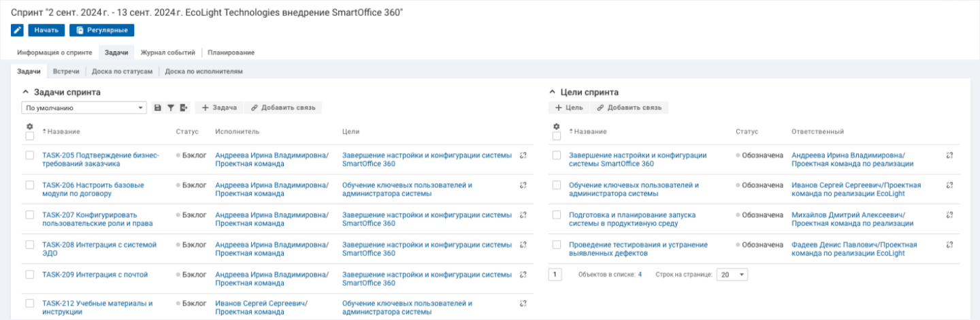Click the unlink icon in TASK-205 row
980x320 pixels.
click(x=523, y=155)
